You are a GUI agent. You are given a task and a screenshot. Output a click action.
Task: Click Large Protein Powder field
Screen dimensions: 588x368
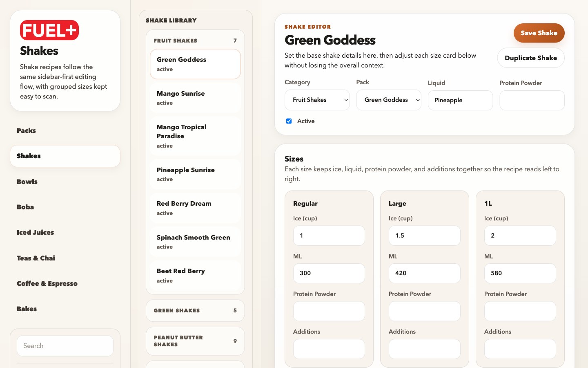(x=425, y=311)
